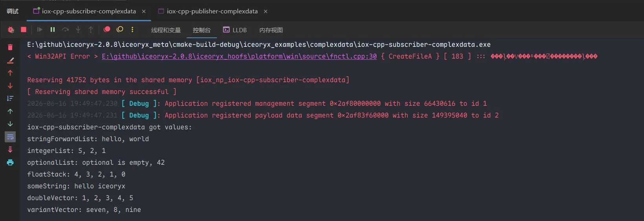
Task: Open the 内存视图 tab
Action: pyautogui.click(x=271, y=30)
